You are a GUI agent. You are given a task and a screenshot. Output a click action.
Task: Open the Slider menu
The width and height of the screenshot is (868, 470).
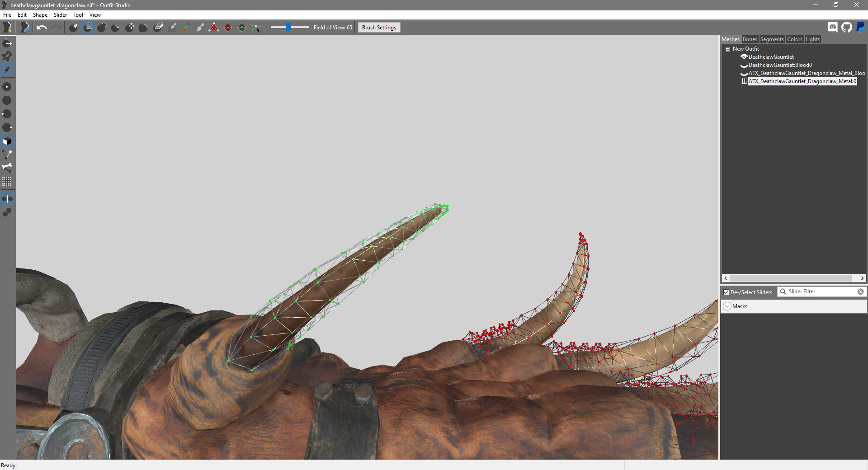[60, 15]
